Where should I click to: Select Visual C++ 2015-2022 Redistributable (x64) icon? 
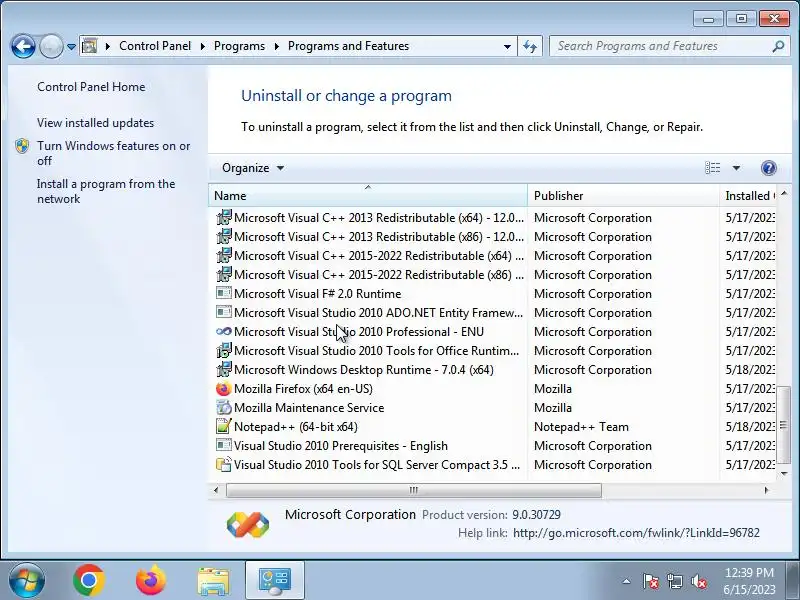point(223,256)
